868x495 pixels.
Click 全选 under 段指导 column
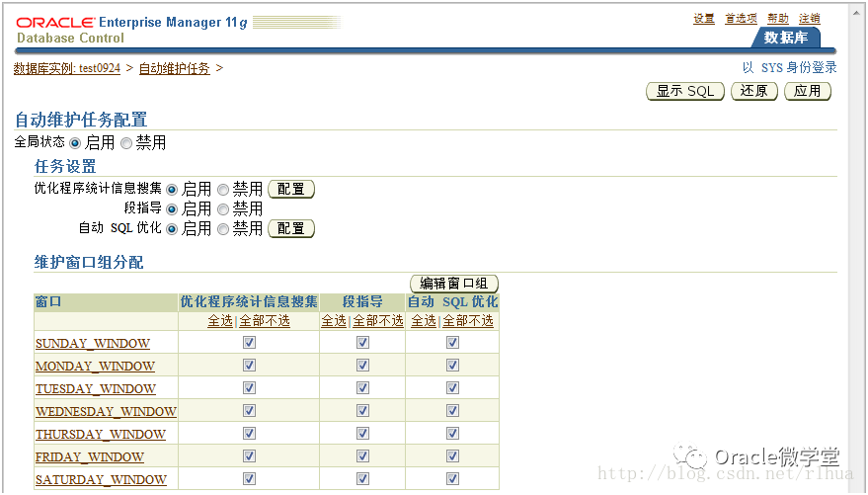coord(334,321)
